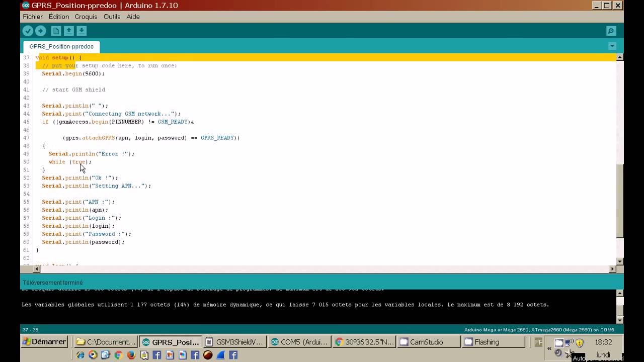Open the Fichier menu
This screenshot has height=362, width=644.
point(33,17)
